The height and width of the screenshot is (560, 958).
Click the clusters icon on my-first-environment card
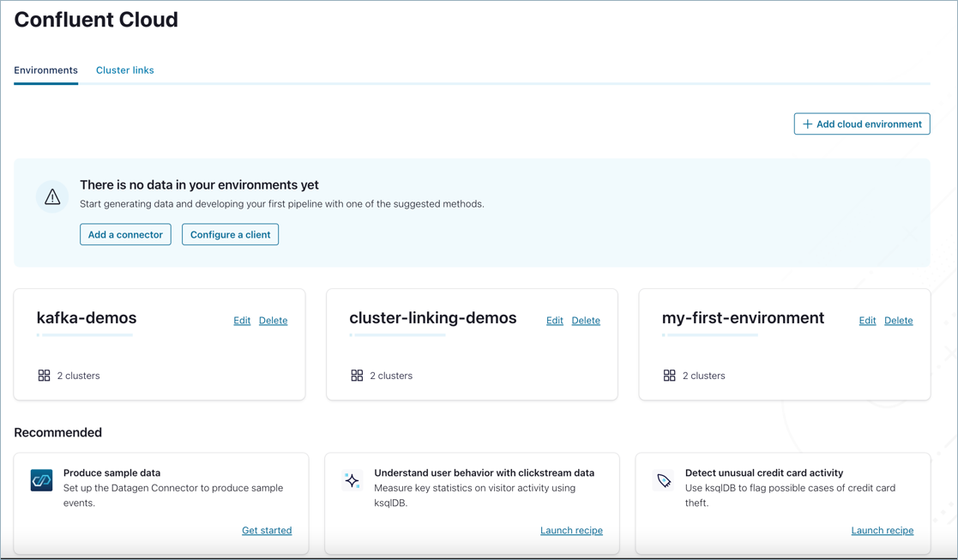tap(668, 375)
